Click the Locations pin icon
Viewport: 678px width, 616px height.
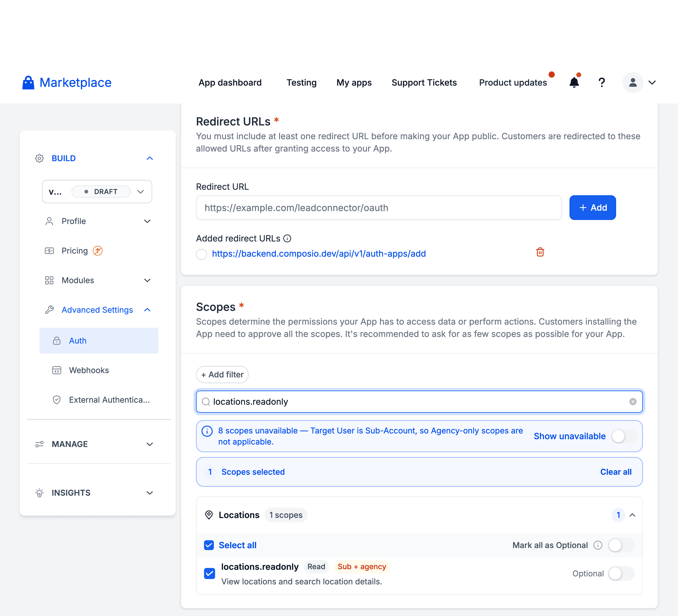[209, 515]
